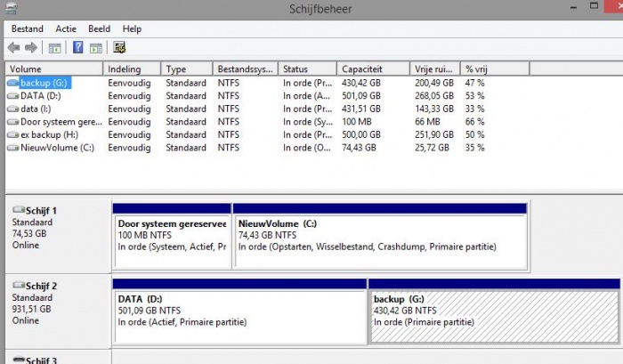Click the 430,42 GB capacity cell
Viewport: 623px width, 364px height.
click(361, 83)
